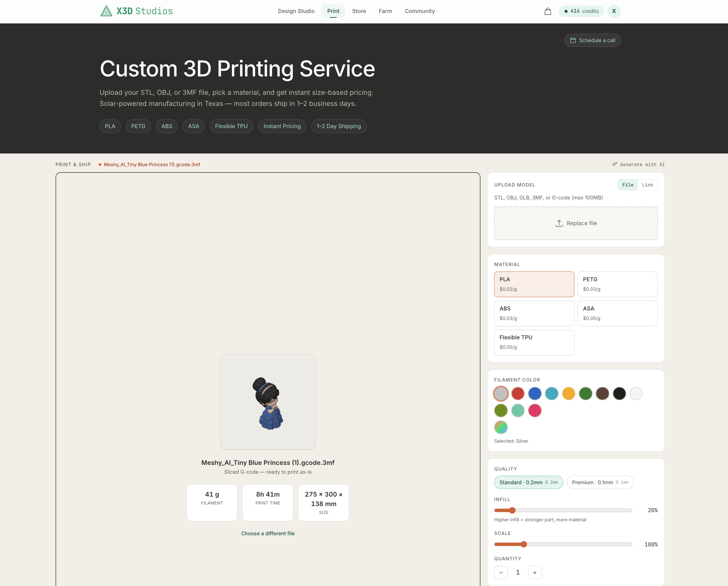The image size is (728, 586).
Task: Pick the mint green filament color
Action: point(518,410)
